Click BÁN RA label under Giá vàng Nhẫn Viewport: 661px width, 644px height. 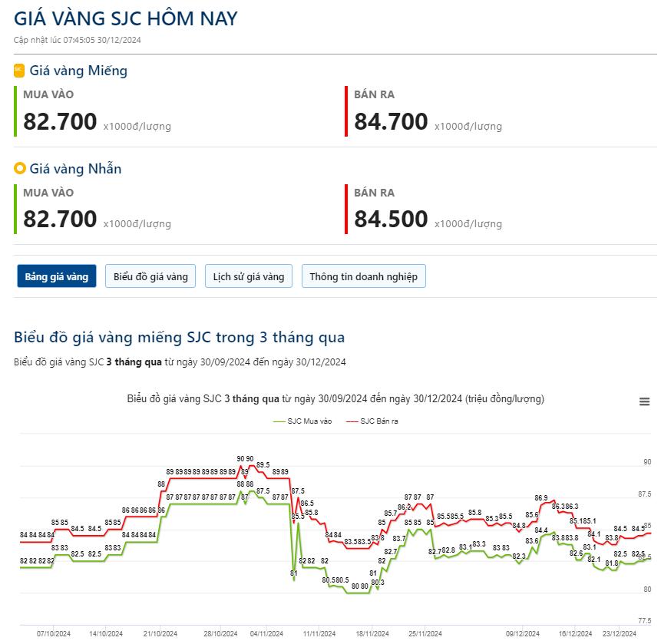[x=375, y=193]
